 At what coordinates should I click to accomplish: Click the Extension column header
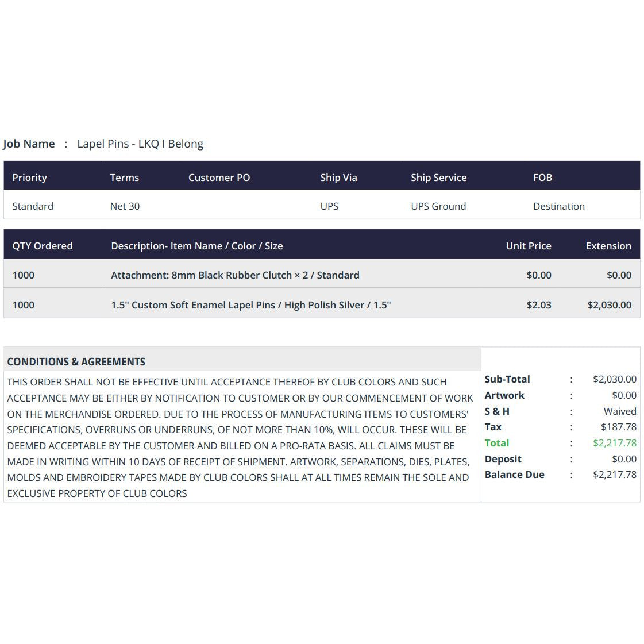tap(608, 246)
